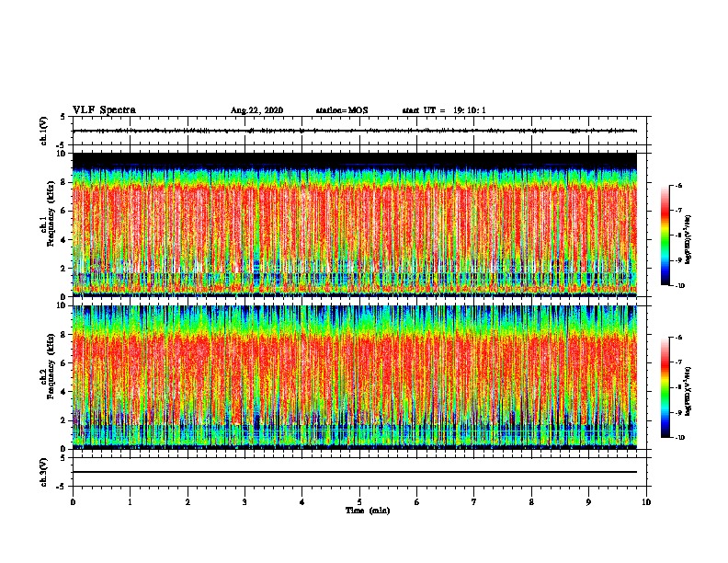Select the date text 'Aug.22, 2020'
728x563 pixels.
click(x=256, y=110)
